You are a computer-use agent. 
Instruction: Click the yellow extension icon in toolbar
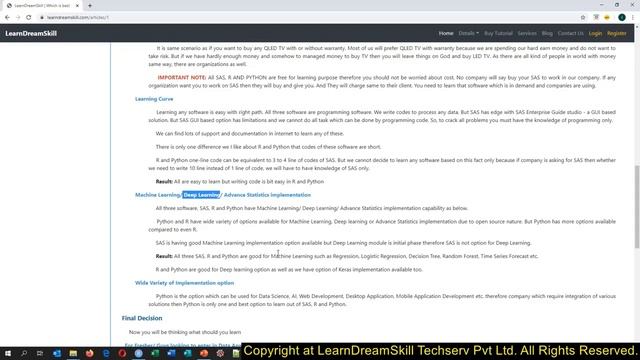tap(607, 17)
